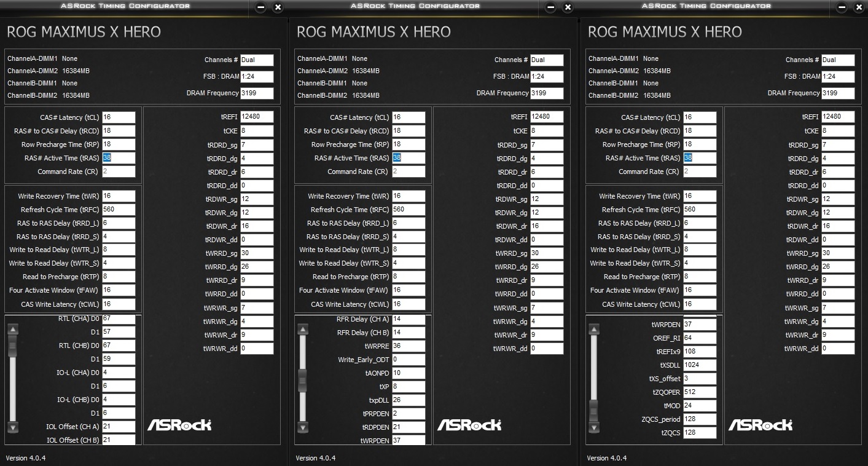Click the tPRPDEN value field
The height and width of the screenshot is (466, 868).
click(409, 414)
